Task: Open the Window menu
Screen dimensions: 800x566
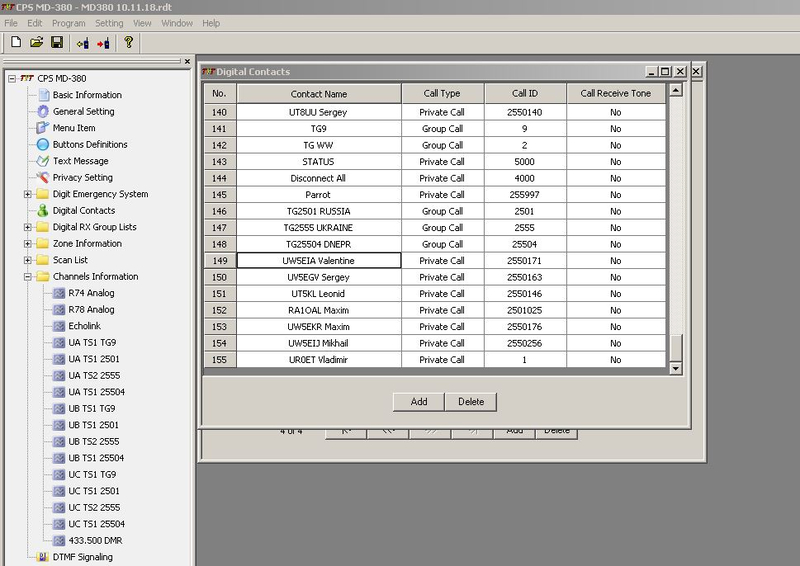Action: pos(177,23)
